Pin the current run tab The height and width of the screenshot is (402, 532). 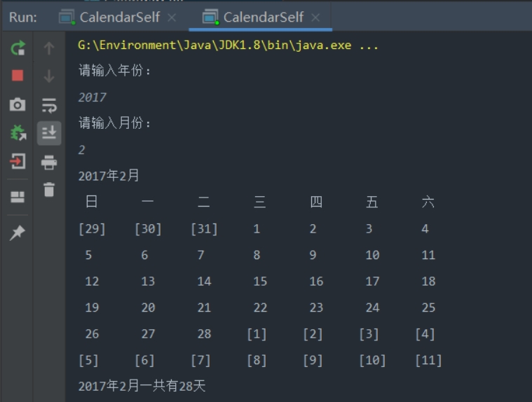18,233
